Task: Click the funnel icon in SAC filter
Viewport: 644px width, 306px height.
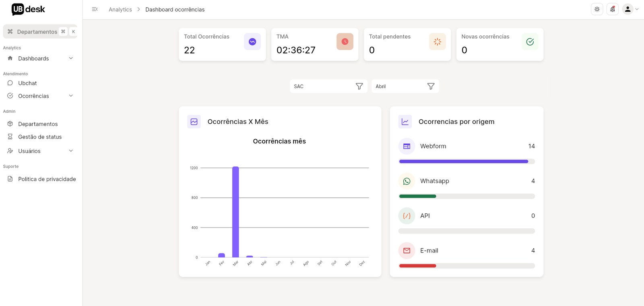Action: (359, 86)
